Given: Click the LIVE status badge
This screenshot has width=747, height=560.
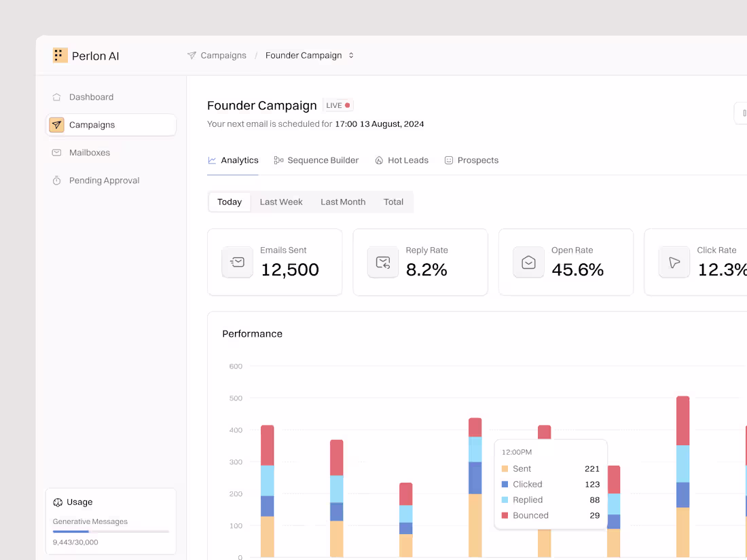Looking at the screenshot, I should point(338,105).
